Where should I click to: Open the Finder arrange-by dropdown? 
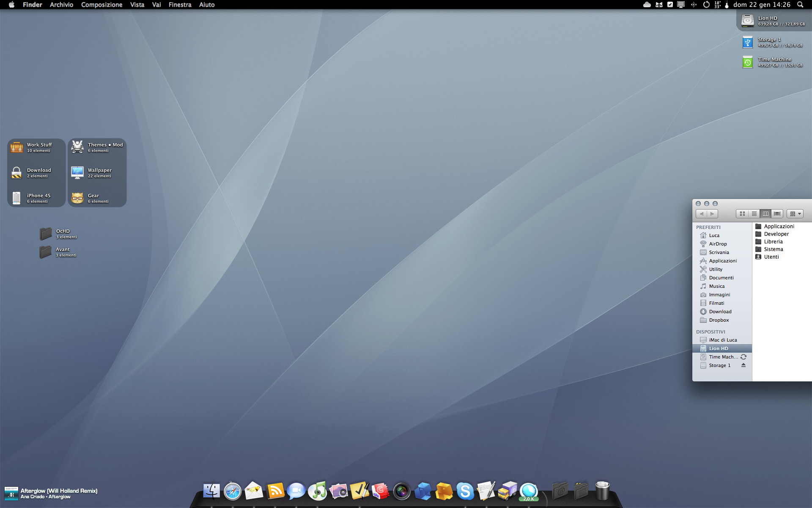click(795, 214)
